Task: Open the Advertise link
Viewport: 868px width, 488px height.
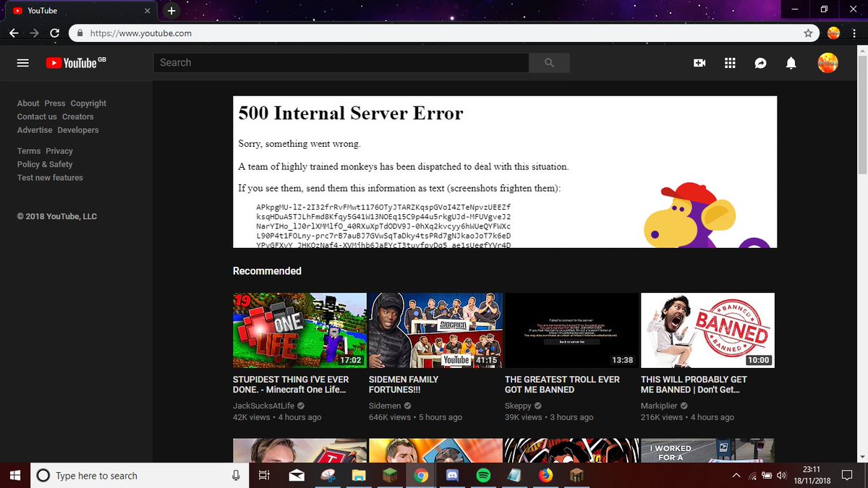Action: point(35,130)
